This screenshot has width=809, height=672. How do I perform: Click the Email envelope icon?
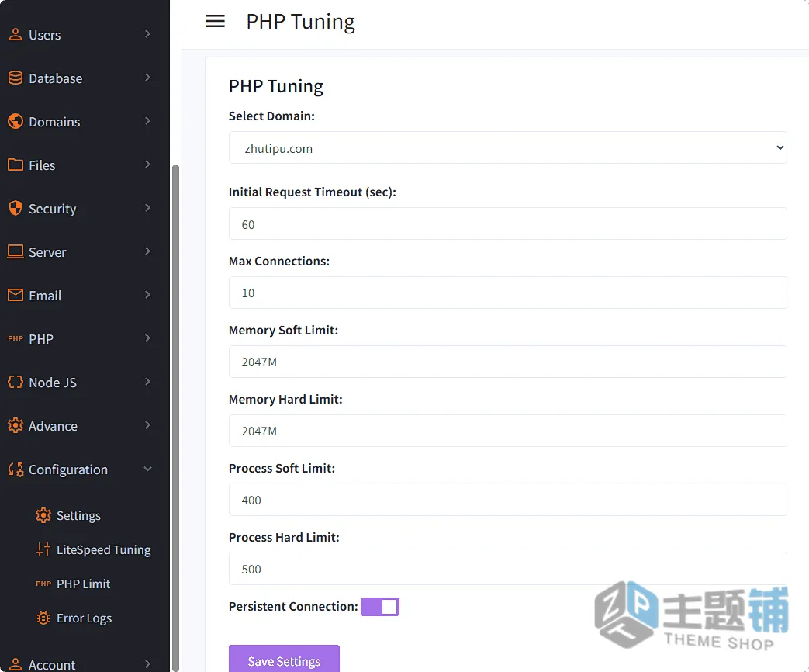16,295
